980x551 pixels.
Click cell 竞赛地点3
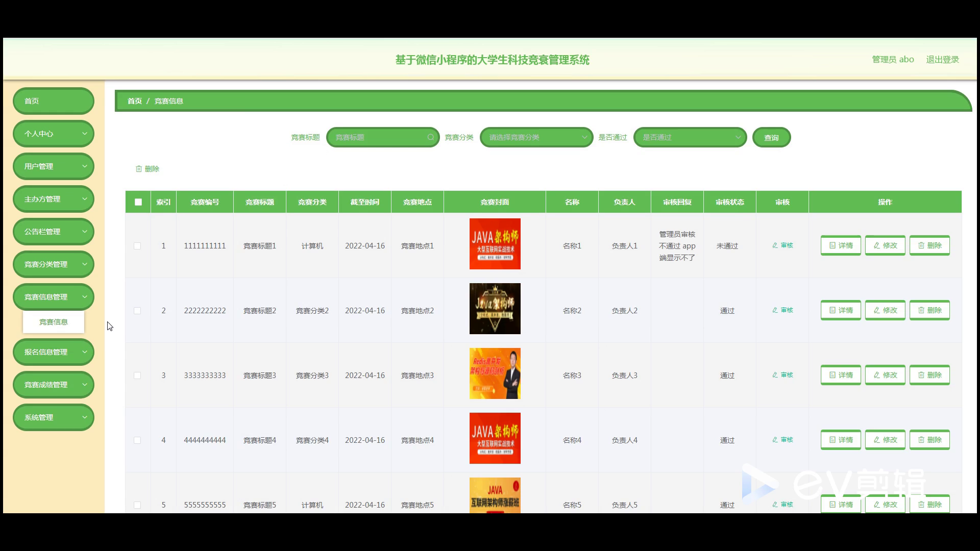pos(418,375)
